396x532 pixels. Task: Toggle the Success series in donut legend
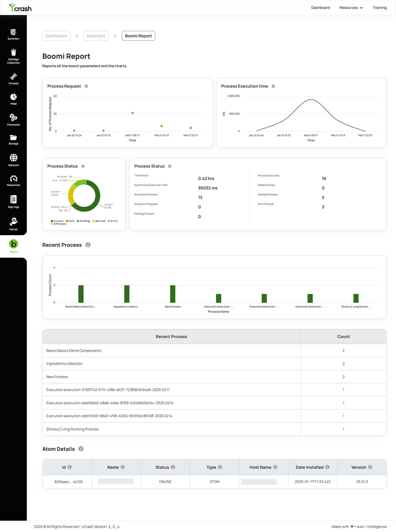(57, 221)
